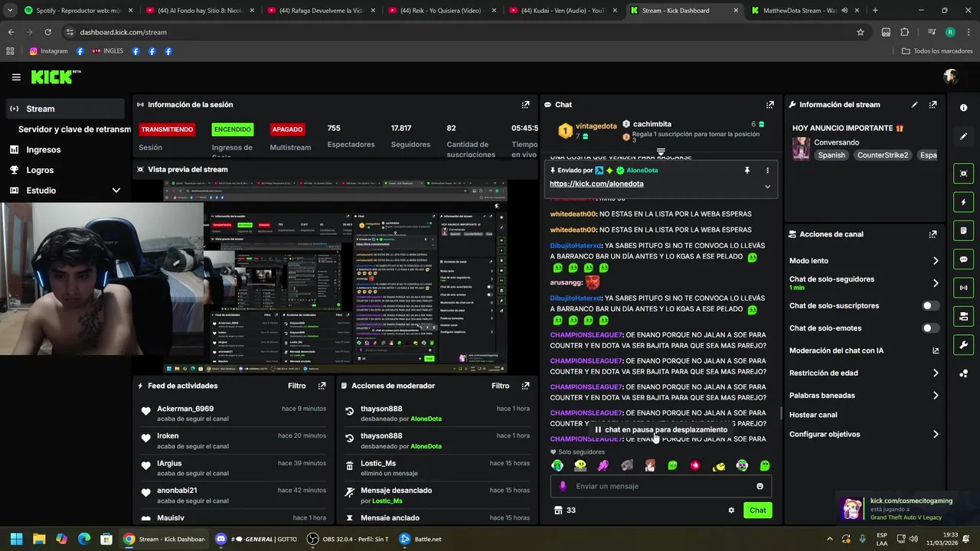980x551 pixels.
Task: Open OBS from the taskbar
Action: 348,539
